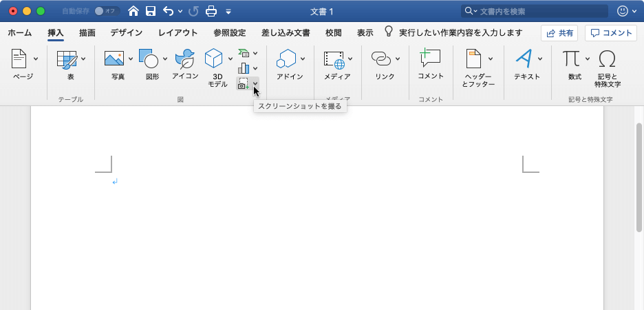Expand the アドイン dropdown arrow
This screenshot has width=644, height=310.
(x=303, y=59)
